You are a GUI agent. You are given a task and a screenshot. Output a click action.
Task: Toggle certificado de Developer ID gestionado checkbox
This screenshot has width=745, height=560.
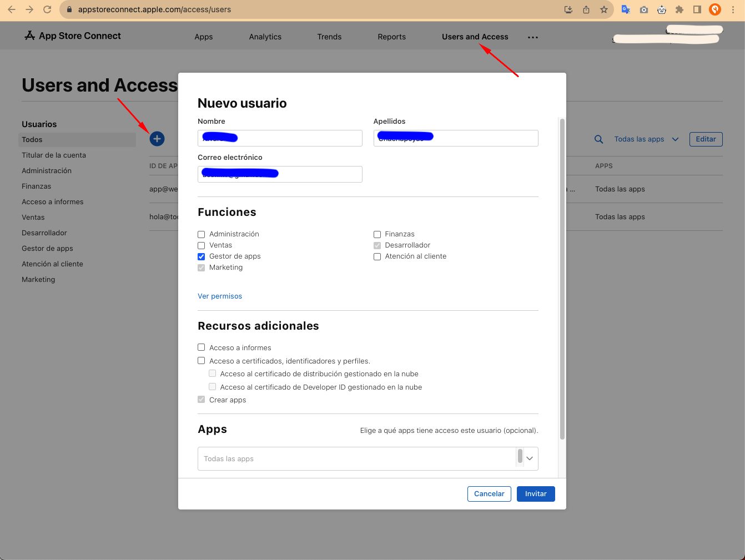click(212, 387)
